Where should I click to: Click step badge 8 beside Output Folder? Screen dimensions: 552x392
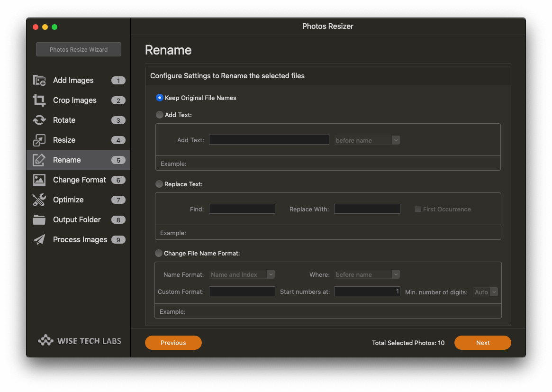pyautogui.click(x=118, y=220)
